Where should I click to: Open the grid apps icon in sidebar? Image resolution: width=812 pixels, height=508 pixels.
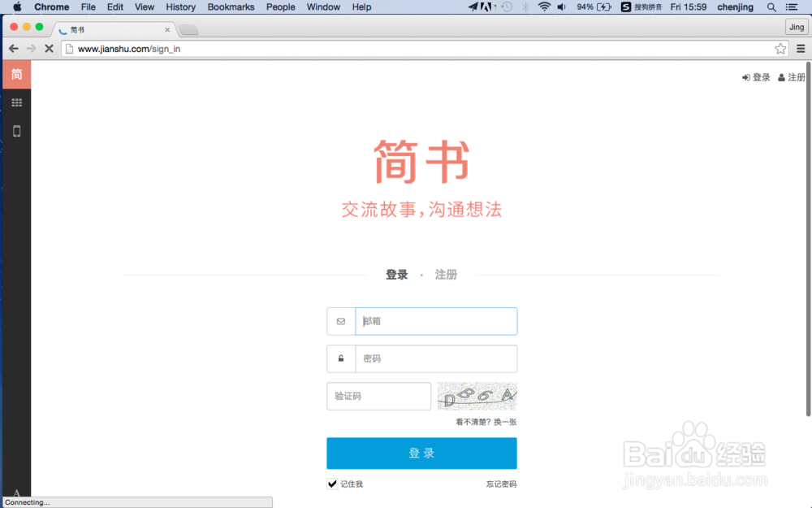coord(16,102)
